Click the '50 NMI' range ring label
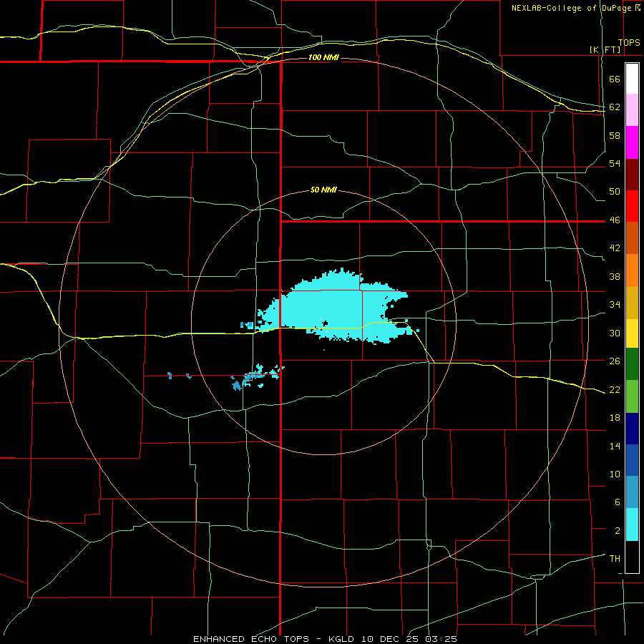The height and width of the screenshot is (644, 644). (323, 190)
